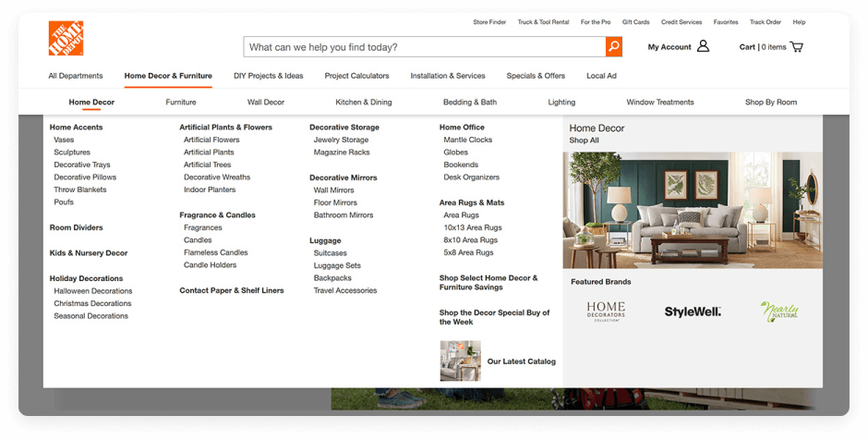Open the Artificial Trees link
The height and width of the screenshot is (440, 868).
[207, 165]
